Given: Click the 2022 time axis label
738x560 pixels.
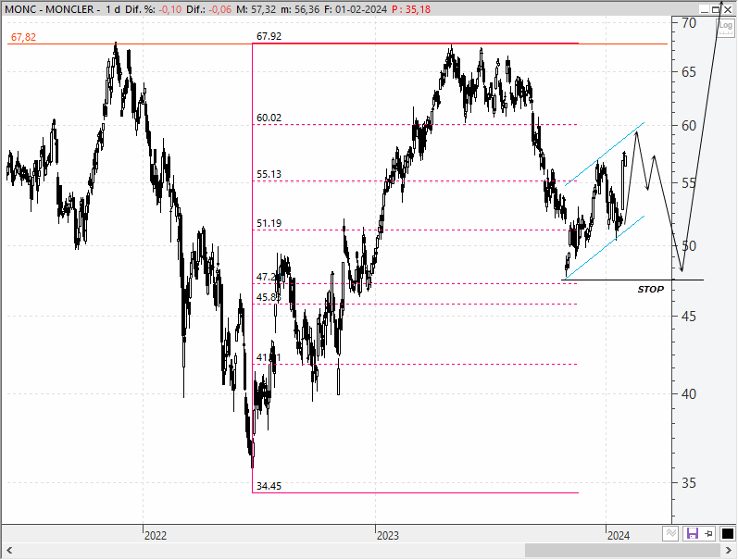Looking at the screenshot, I should click(x=156, y=536).
